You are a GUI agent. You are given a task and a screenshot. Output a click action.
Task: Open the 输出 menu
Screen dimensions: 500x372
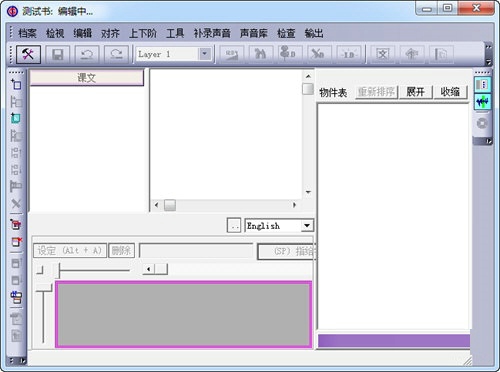click(314, 33)
